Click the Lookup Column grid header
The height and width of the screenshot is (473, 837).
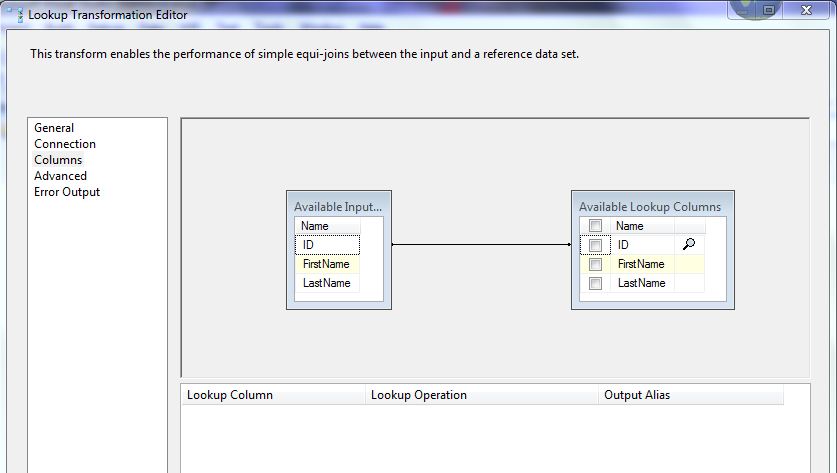[273, 395]
